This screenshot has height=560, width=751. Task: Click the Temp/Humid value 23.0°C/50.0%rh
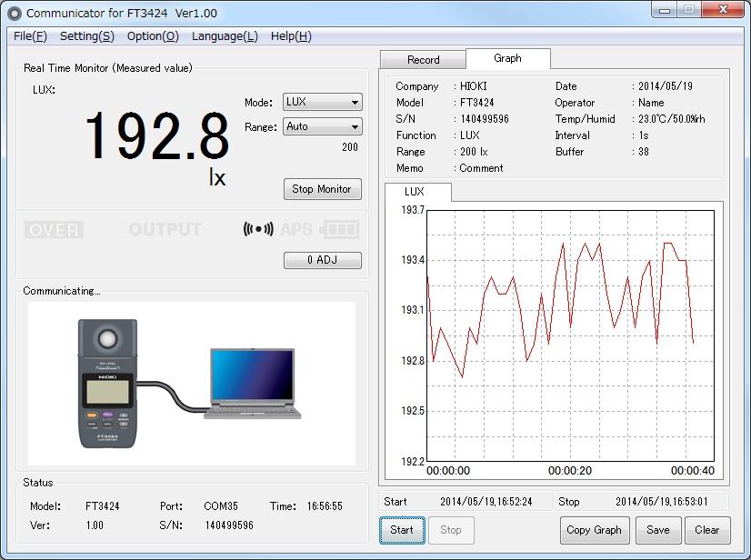pos(672,119)
